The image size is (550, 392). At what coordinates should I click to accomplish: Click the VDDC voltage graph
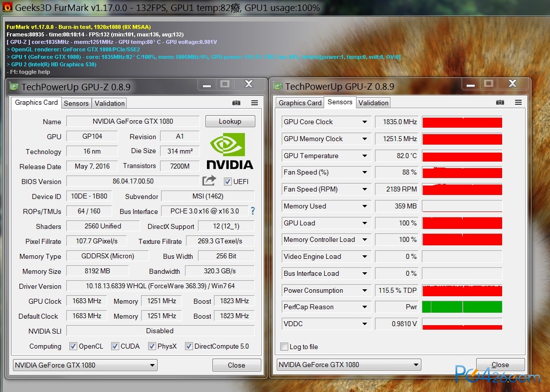pyautogui.click(x=462, y=324)
